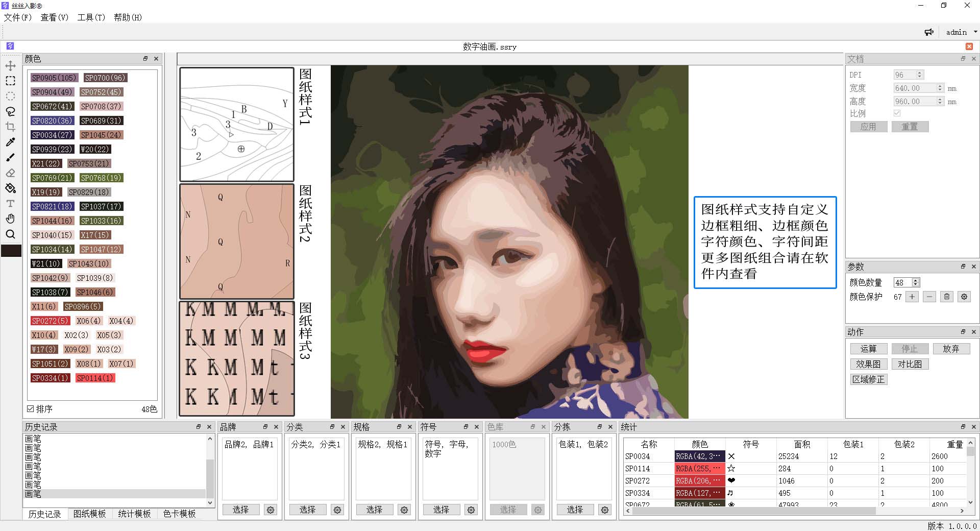Click the Zoom magnifier tool
The image size is (980, 531).
10,234
